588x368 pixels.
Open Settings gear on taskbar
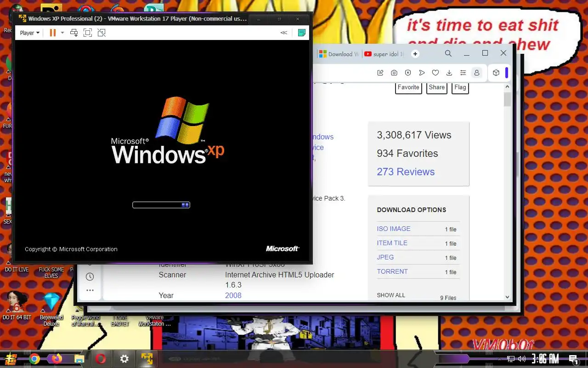[124, 359]
